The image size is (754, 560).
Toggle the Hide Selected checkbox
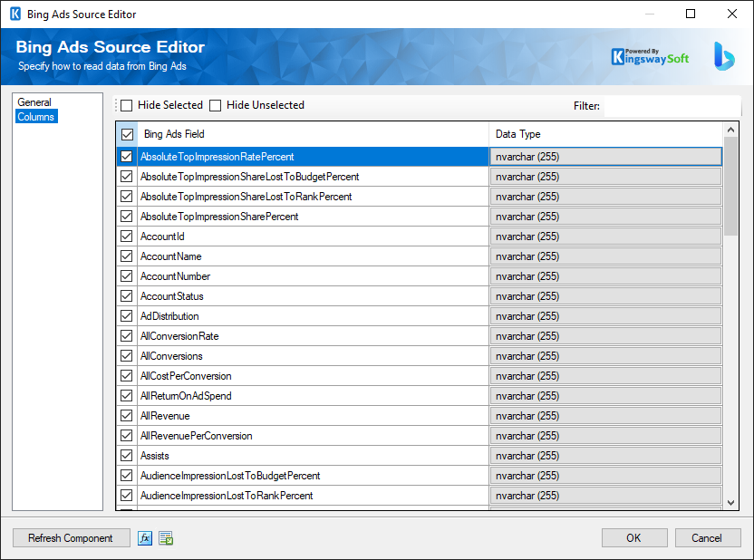127,105
